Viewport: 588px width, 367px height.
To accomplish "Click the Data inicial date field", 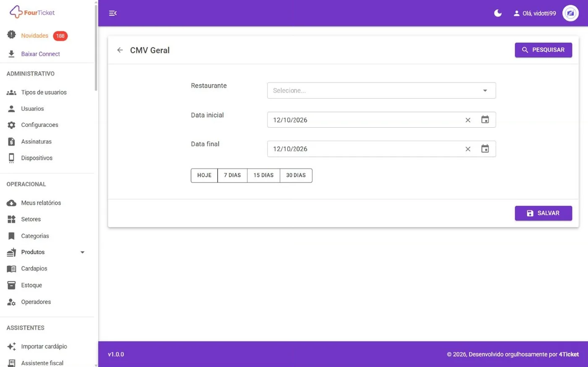I will pyautogui.click(x=381, y=120).
